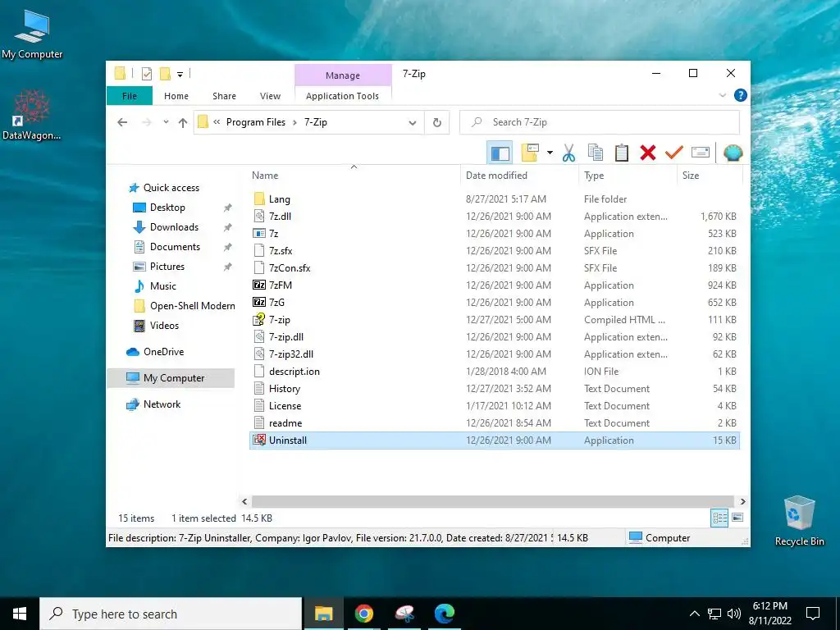The image size is (840, 630).
Task: Select Videos in navigation pane
Action: point(164,326)
